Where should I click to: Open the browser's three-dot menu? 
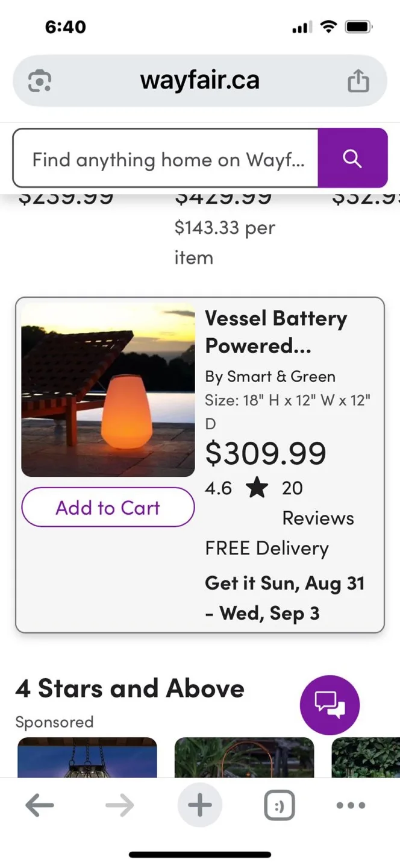pos(350,805)
